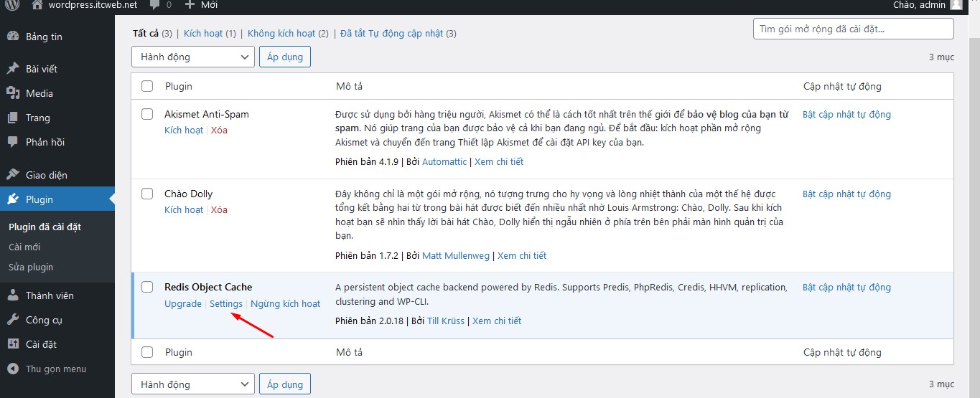Open Giao diện appearance brush icon

point(13,175)
